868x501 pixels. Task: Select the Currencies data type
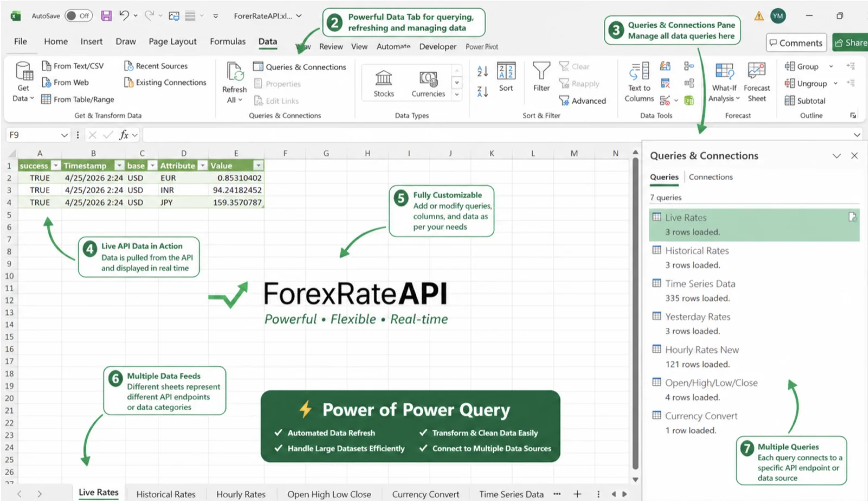(x=428, y=83)
